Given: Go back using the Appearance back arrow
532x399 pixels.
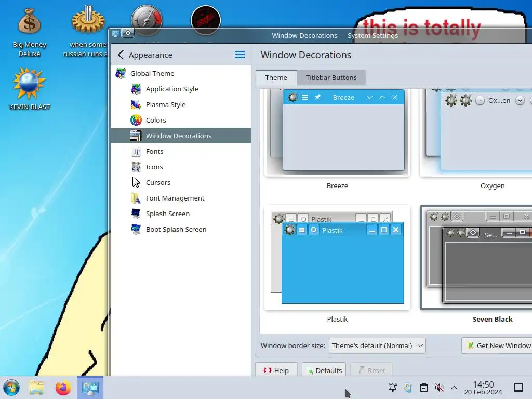Looking at the screenshot, I should [121, 55].
